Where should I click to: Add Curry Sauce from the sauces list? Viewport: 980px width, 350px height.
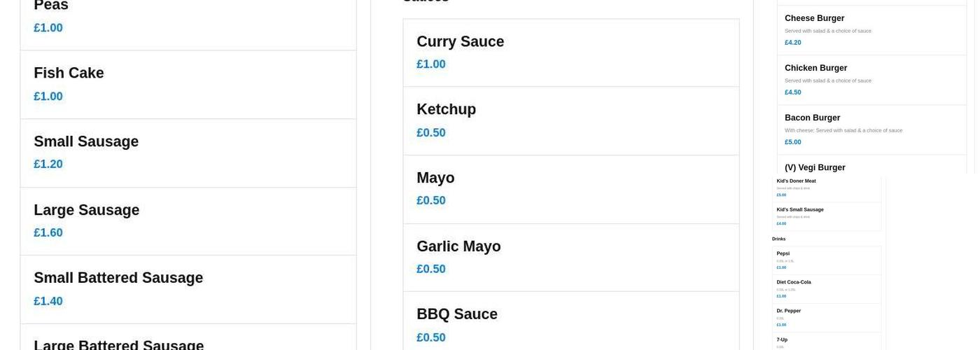[570, 52]
